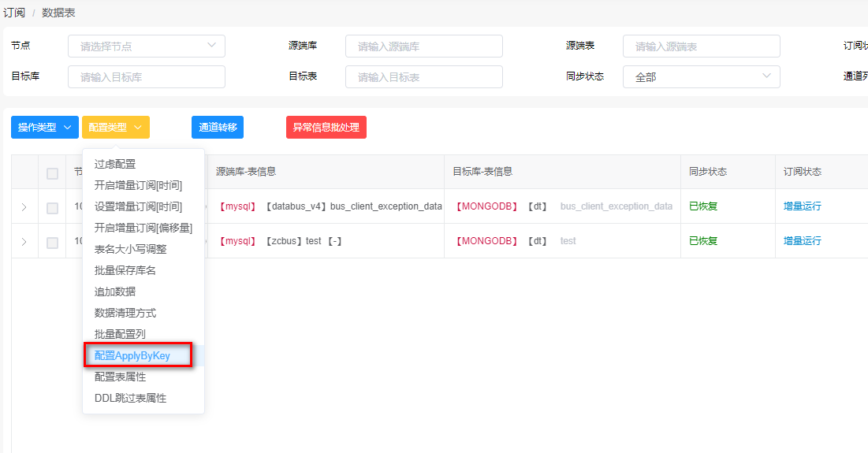Expand the first table row chevron
Screen dimensions: 868x453
(24, 207)
